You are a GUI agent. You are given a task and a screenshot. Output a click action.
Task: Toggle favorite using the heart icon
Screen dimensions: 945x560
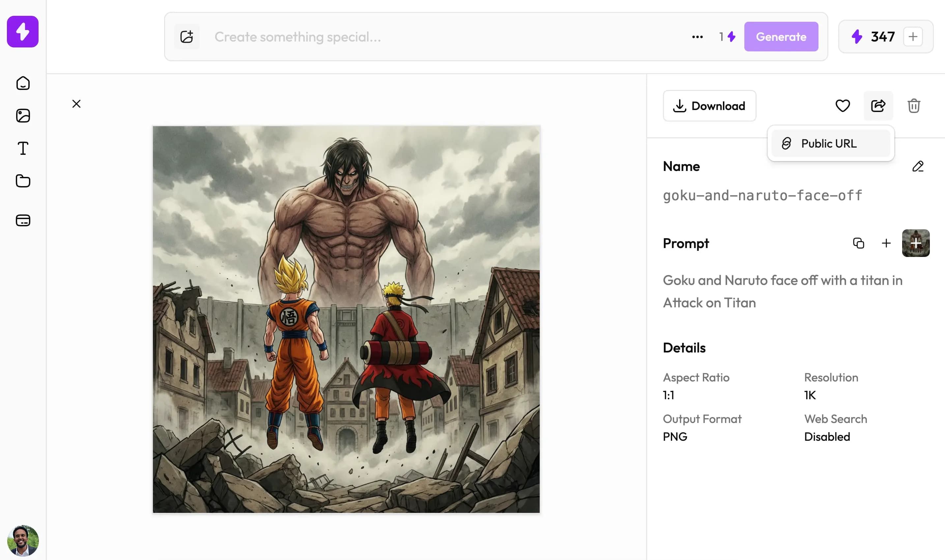[843, 106]
